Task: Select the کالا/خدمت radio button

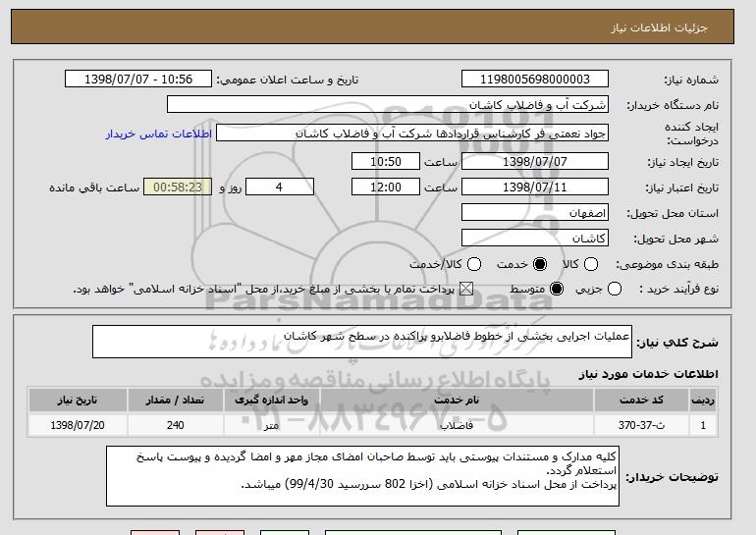Action: (474, 264)
